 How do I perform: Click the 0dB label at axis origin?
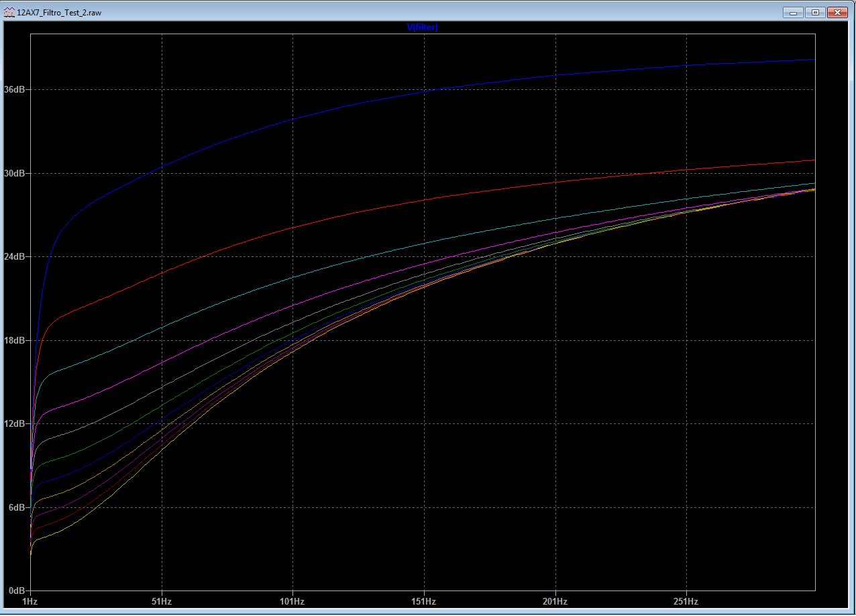click(16, 591)
